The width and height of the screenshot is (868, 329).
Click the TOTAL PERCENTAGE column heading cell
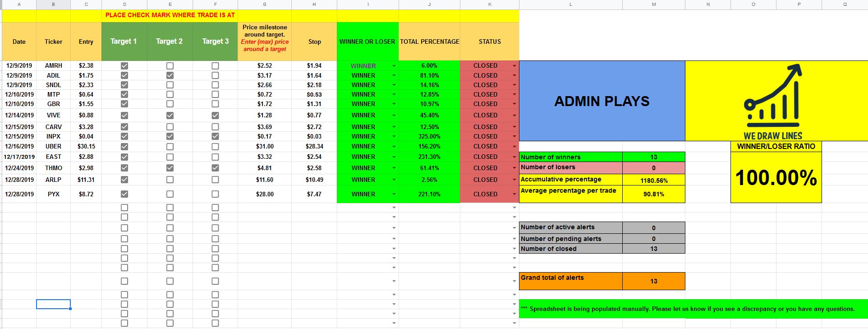click(x=429, y=42)
